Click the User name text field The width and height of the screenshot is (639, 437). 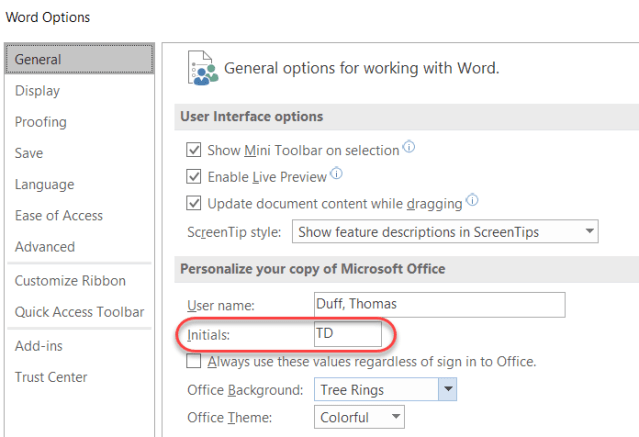[438, 304]
